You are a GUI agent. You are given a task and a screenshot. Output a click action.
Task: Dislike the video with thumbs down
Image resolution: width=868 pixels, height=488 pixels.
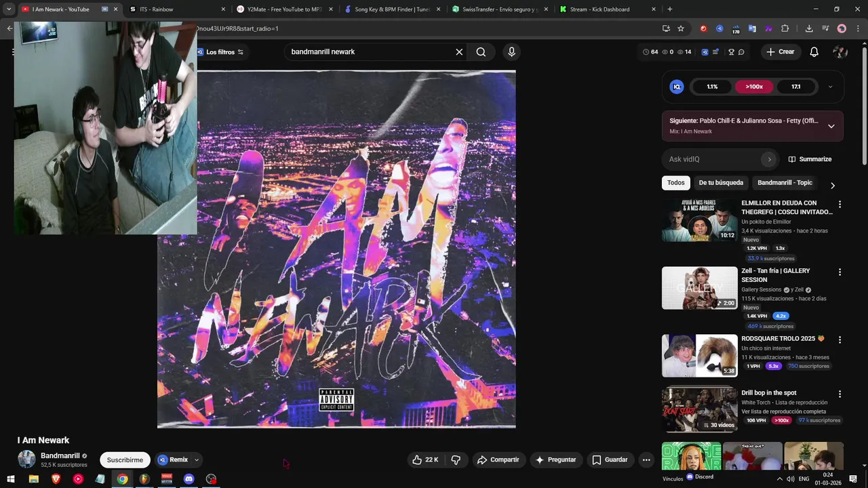(456, 460)
